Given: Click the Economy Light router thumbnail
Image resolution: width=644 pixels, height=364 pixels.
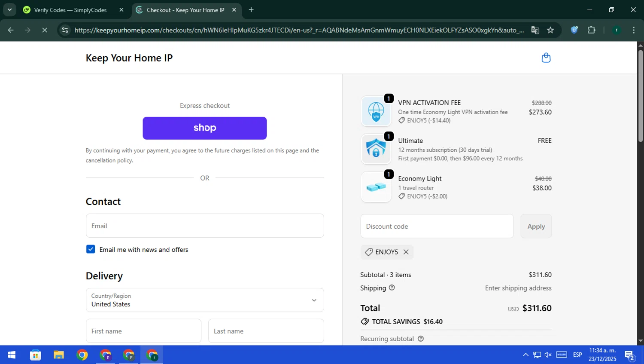Looking at the screenshot, I should click(376, 187).
